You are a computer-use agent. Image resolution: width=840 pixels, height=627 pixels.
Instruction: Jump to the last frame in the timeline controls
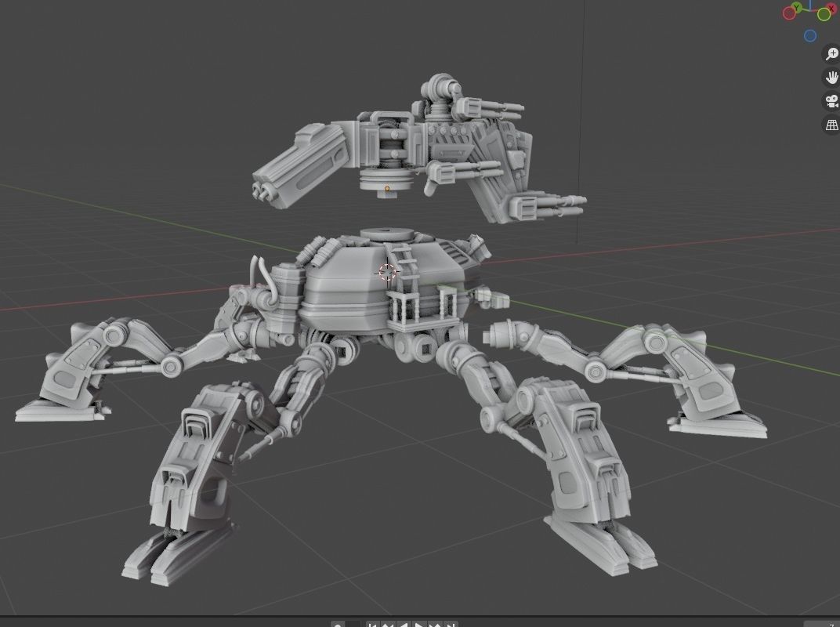click(451, 625)
